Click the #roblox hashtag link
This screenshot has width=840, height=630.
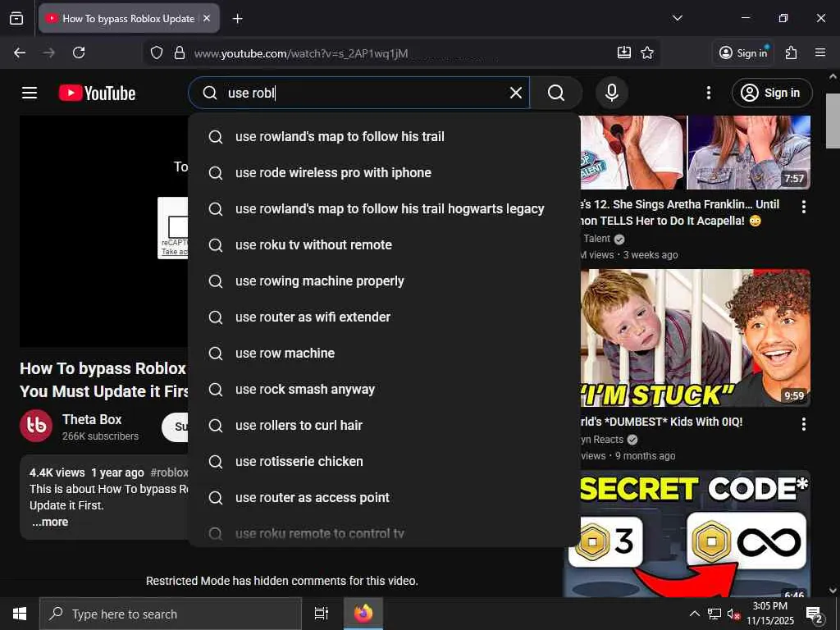169,472
